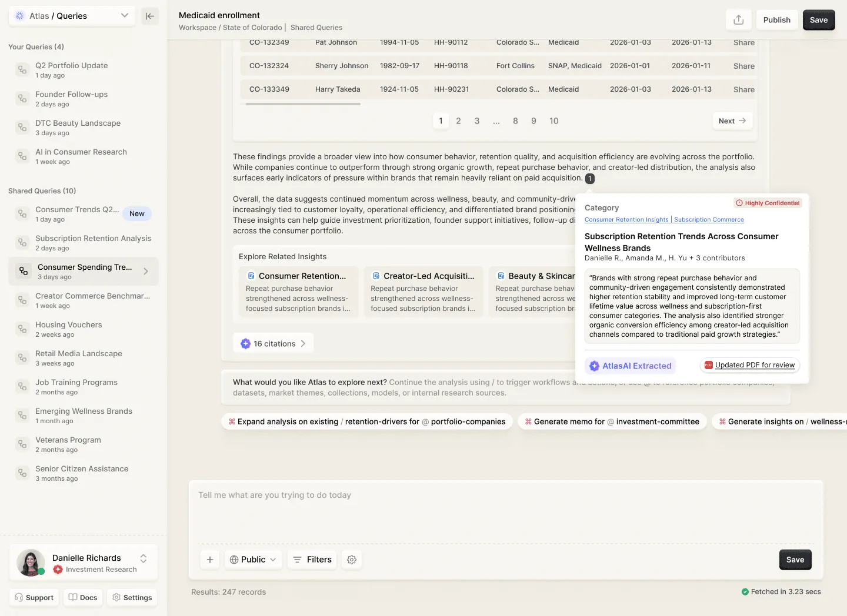Click the query icon beside Veterans Program

click(22, 444)
